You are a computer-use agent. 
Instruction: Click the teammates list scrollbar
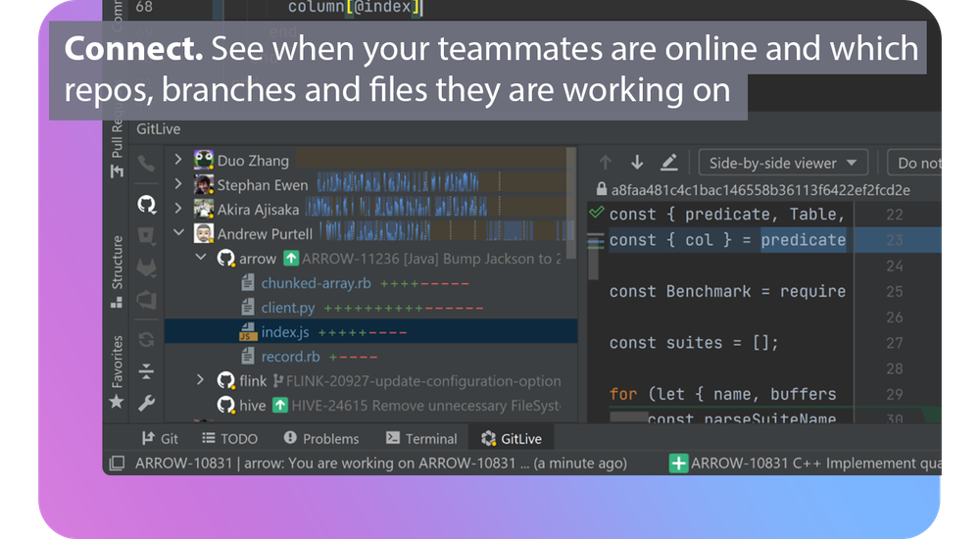coord(570,203)
